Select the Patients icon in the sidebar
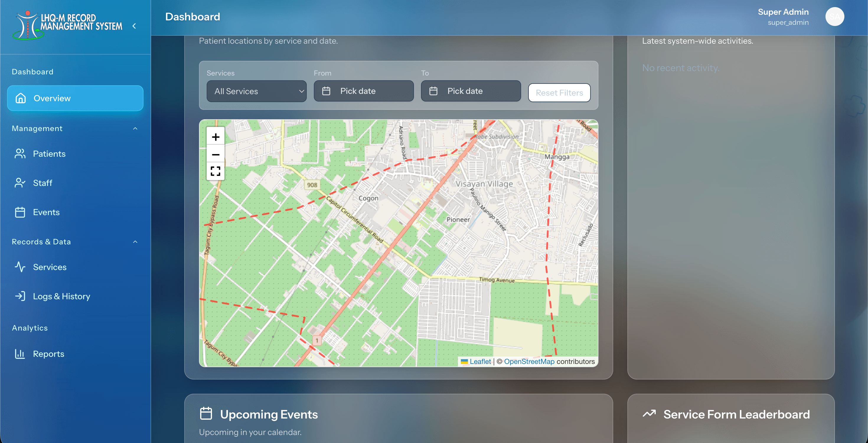Screen dimensions: 868x443 pos(20,153)
